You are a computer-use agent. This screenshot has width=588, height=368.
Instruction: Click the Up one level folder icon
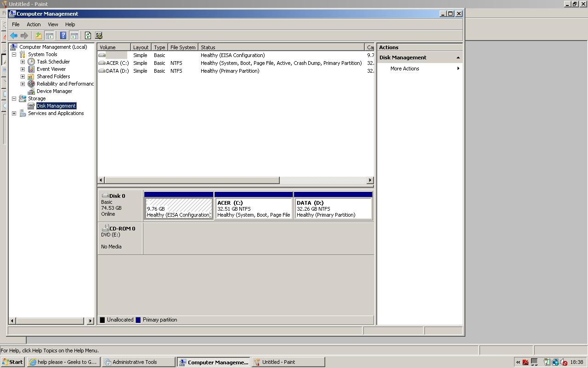(39, 35)
